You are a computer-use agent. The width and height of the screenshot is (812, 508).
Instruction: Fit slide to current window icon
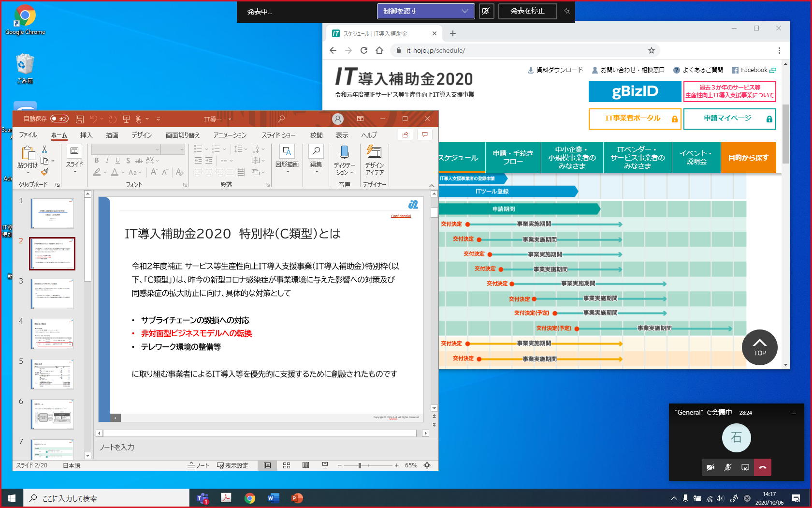pos(427,465)
